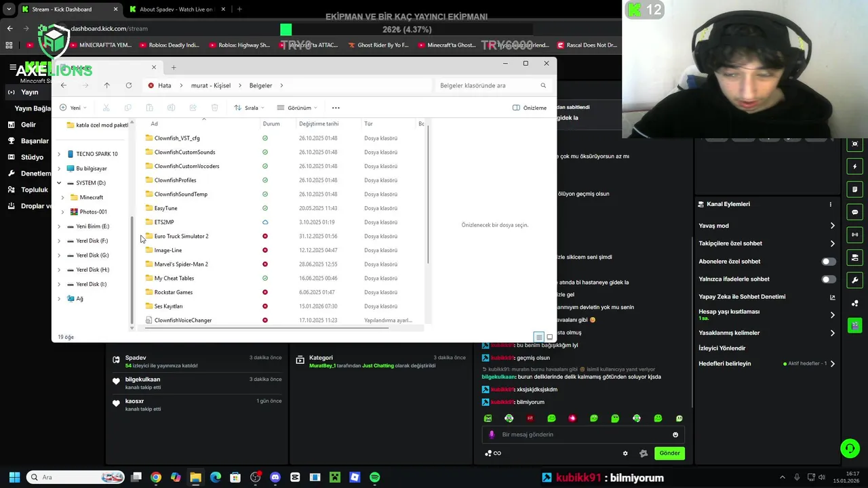Expand Takipçilere özel sohbet options
This screenshot has height=488, width=868.
(x=833, y=243)
